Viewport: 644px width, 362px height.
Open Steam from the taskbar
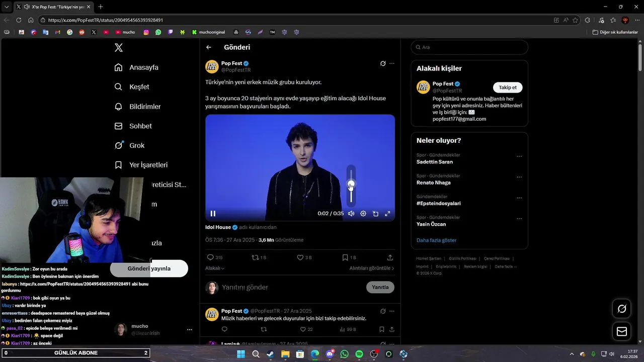click(x=270, y=354)
